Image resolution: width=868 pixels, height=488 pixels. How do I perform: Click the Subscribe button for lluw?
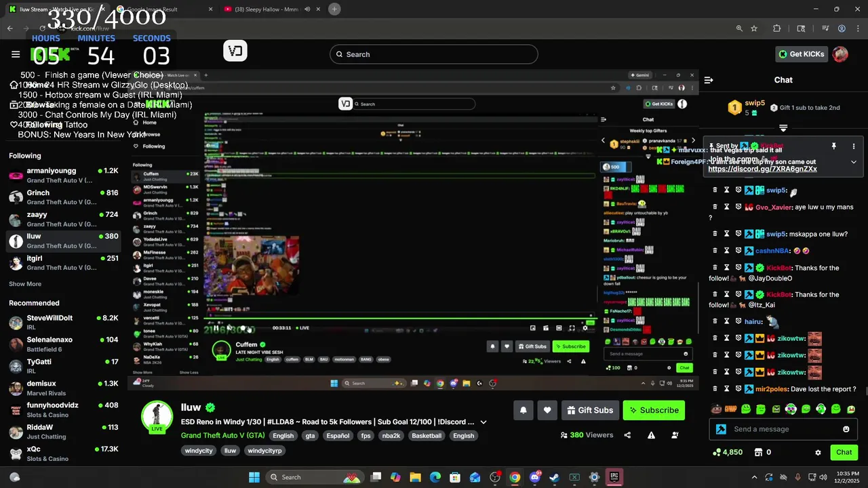point(654,410)
